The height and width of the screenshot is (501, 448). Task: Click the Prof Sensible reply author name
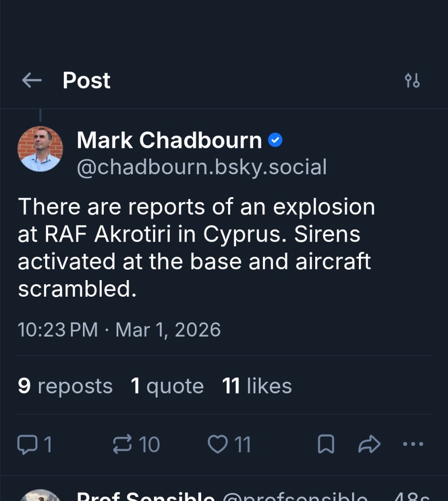(x=146, y=497)
